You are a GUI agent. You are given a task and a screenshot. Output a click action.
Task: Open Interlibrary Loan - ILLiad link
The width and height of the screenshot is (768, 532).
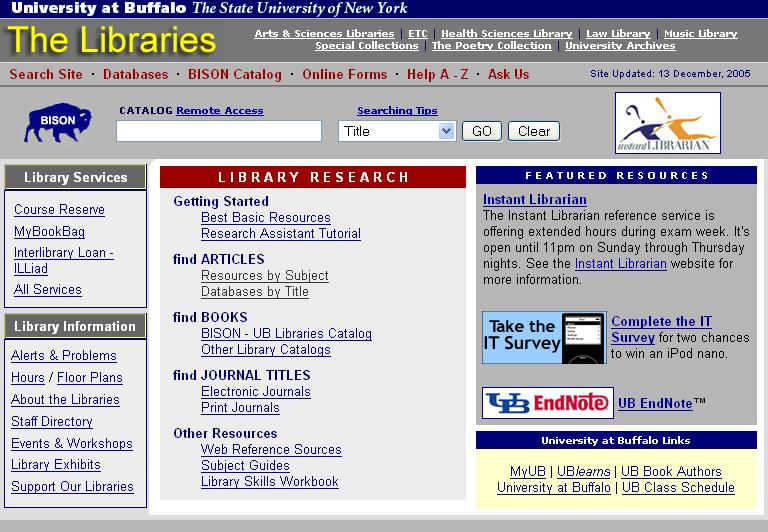(64, 261)
